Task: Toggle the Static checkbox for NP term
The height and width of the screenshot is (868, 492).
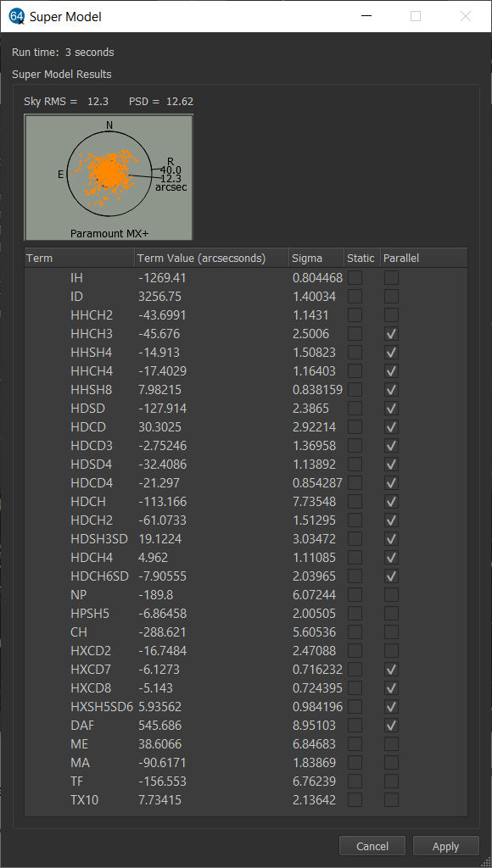Action: click(x=355, y=594)
